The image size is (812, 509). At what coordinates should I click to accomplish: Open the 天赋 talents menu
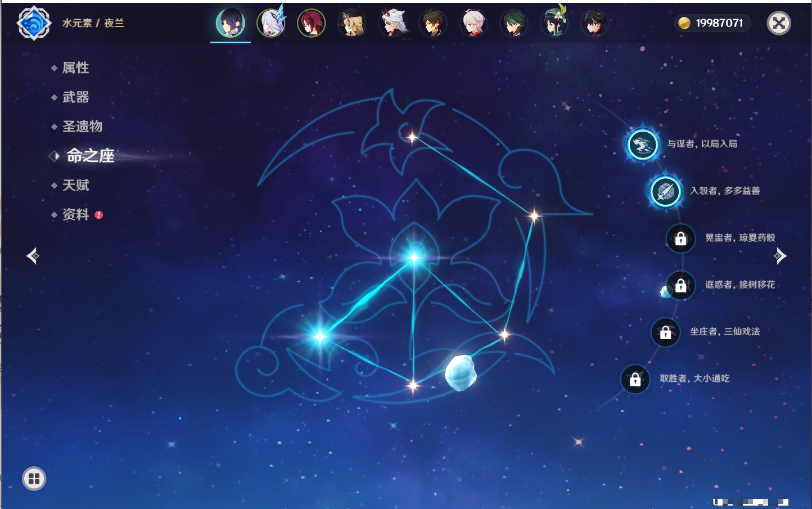(x=76, y=185)
